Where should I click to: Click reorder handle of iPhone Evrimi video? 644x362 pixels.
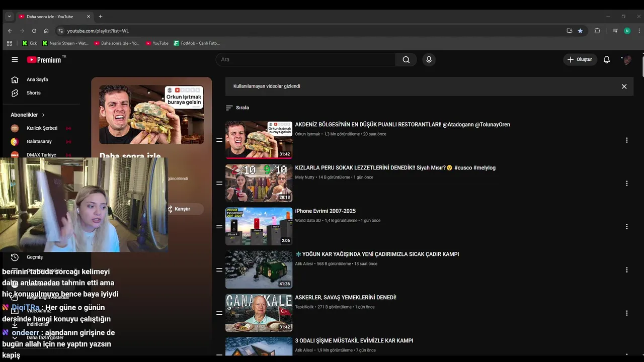point(219,227)
